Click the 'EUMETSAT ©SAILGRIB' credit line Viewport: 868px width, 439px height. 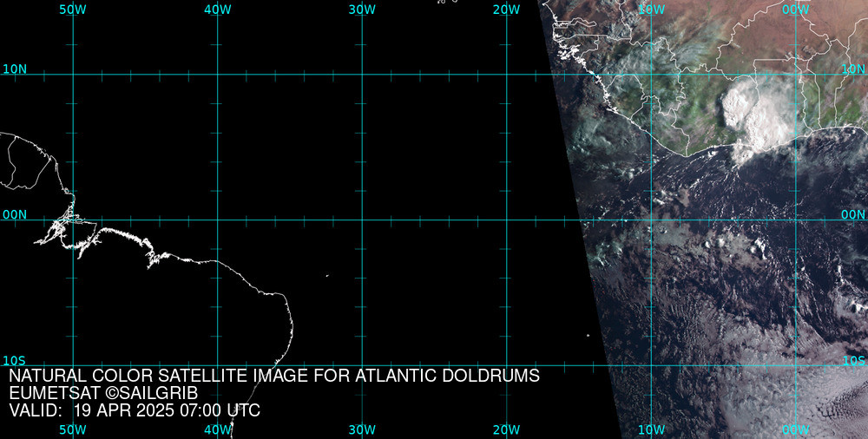[x=103, y=394]
